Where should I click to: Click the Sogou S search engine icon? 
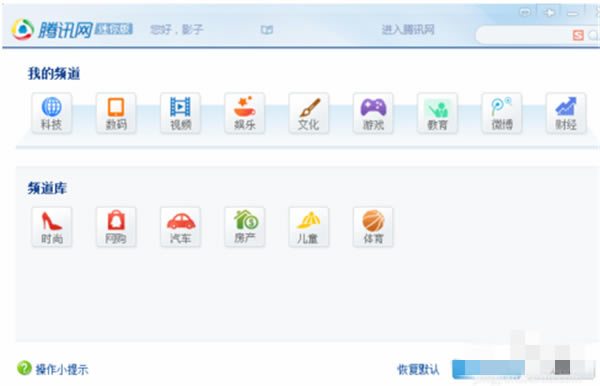578,36
